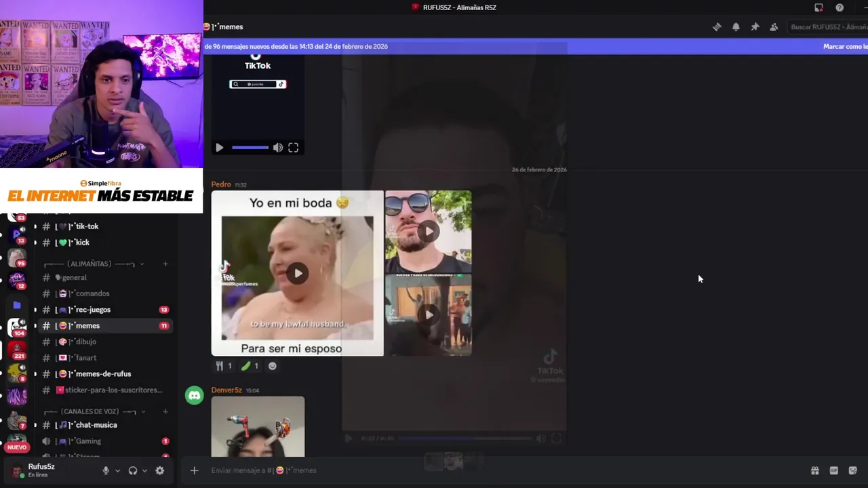Toggle the member list icon
The height and width of the screenshot is (488, 868).
[x=774, y=27]
